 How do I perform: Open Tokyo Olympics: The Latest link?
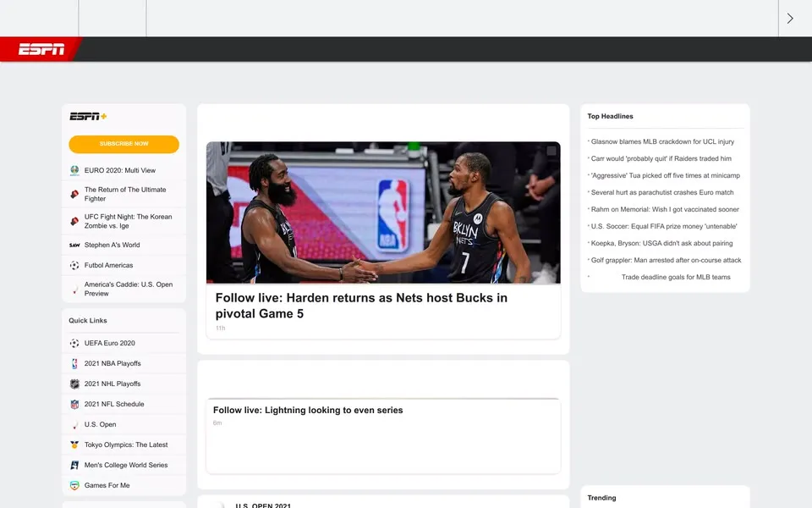(x=126, y=444)
